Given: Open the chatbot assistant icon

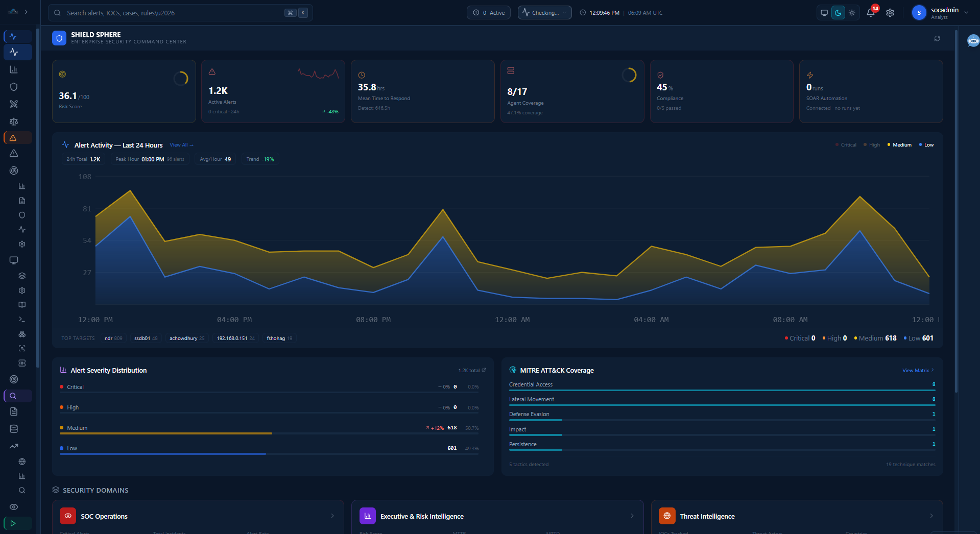Looking at the screenshot, I should click(x=973, y=41).
